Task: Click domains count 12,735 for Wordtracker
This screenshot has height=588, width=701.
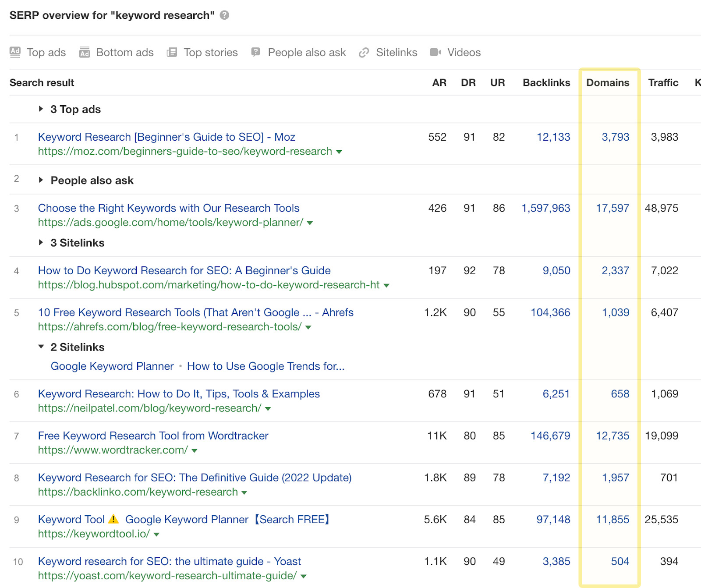Action: point(612,436)
